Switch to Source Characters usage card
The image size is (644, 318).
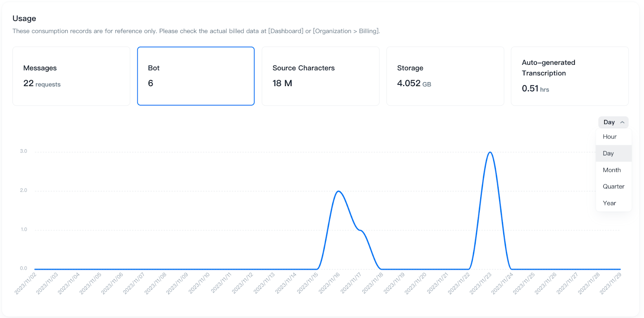[x=320, y=76]
